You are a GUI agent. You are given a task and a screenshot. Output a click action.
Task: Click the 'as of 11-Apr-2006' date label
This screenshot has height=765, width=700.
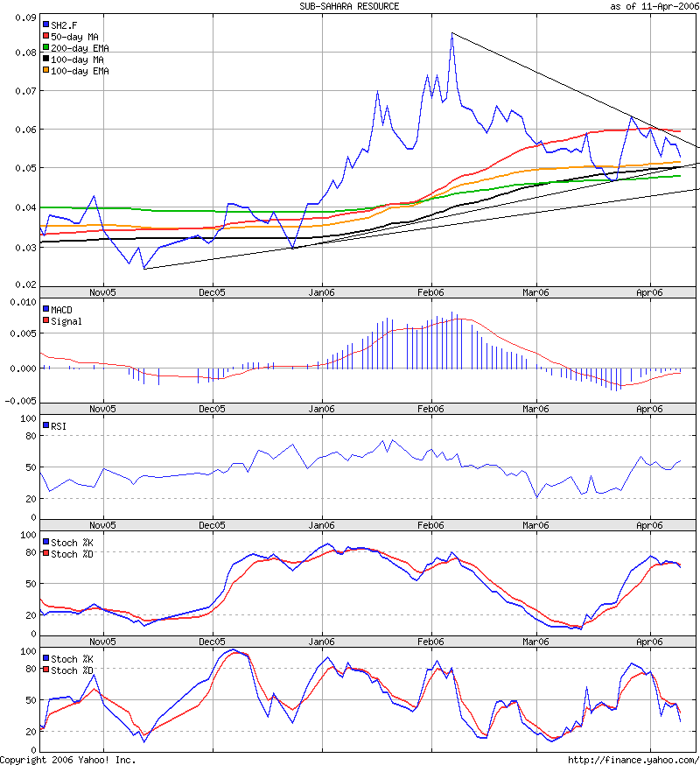(654, 6)
